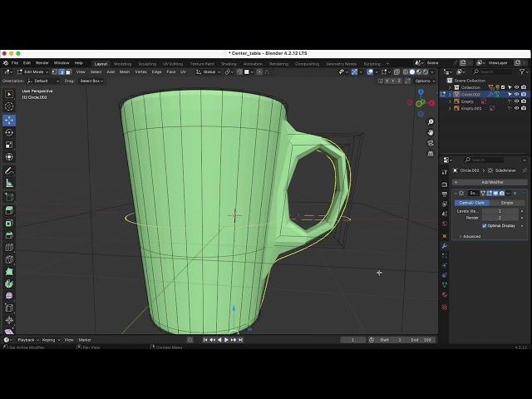Open the Edit Mode dropdown
The image size is (532, 399).
pos(32,72)
